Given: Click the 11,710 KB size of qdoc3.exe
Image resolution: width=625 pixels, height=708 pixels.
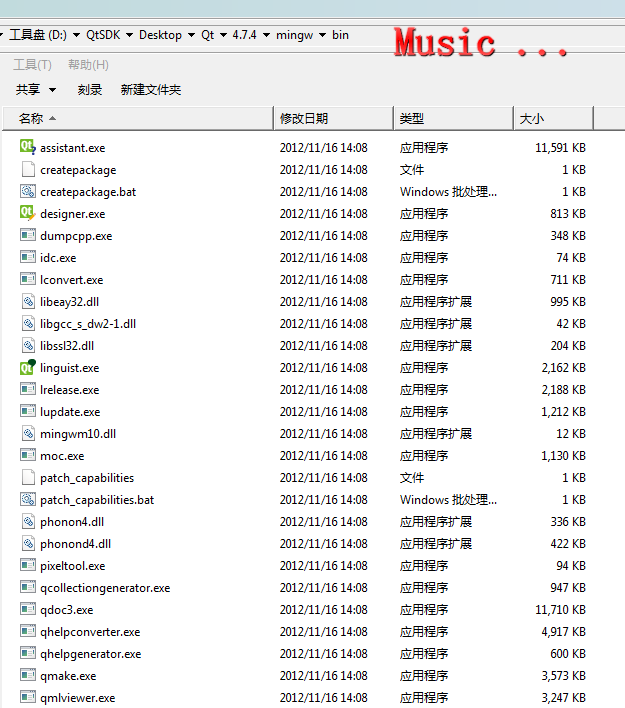Looking at the screenshot, I should click(560, 610).
